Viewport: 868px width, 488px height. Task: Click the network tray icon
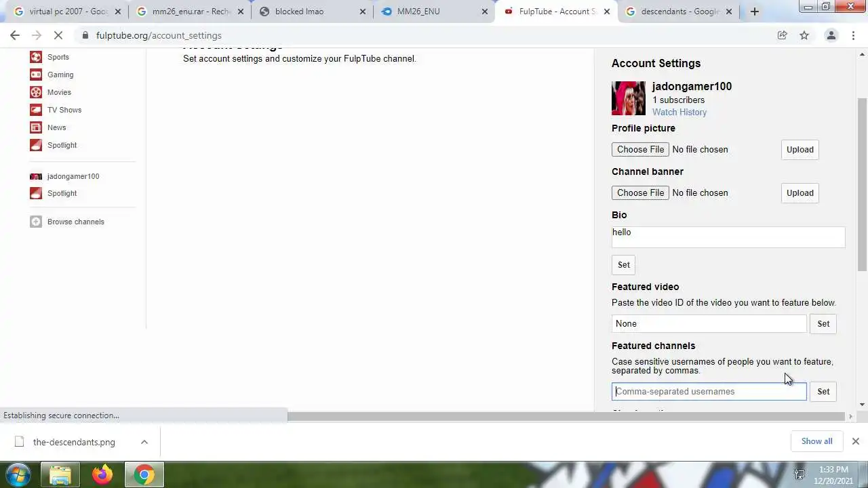click(x=800, y=474)
